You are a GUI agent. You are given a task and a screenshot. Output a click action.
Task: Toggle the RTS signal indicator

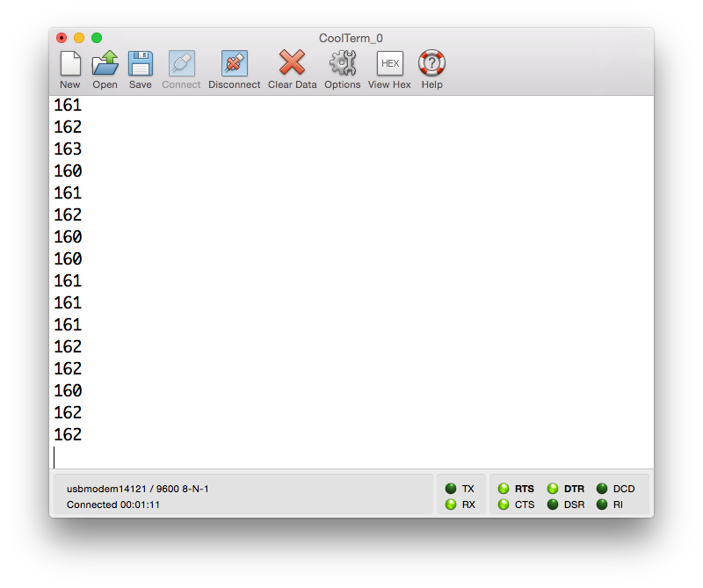[x=504, y=489]
